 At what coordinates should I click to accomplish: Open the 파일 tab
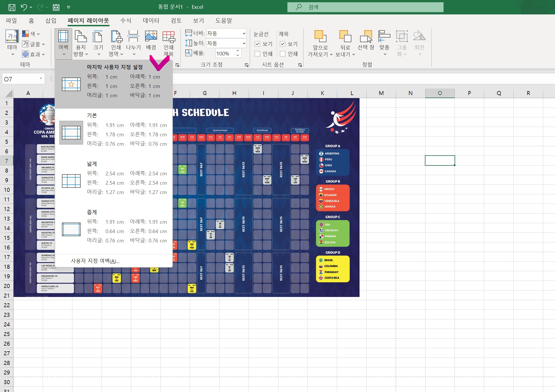[11, 21]
